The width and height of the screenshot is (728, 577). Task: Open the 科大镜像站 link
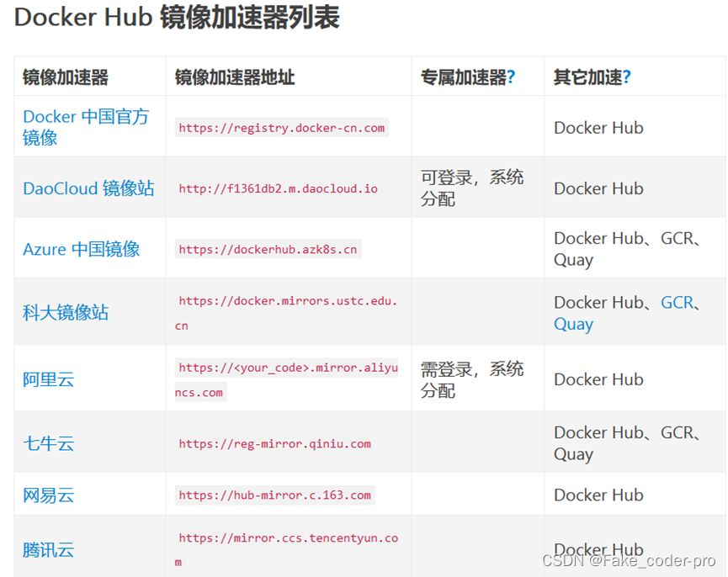66,312
